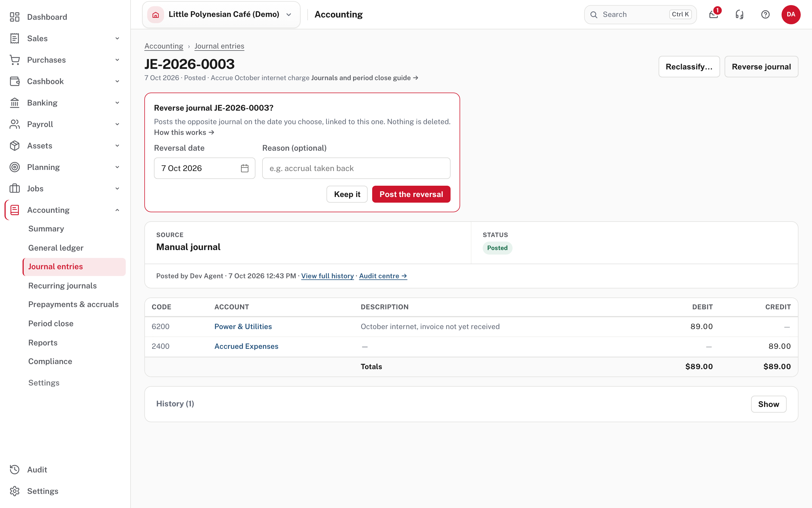This screenshot has width=812, height=508.
Task: Click the Reclassify… button
Action: click(x=689, y=67)
